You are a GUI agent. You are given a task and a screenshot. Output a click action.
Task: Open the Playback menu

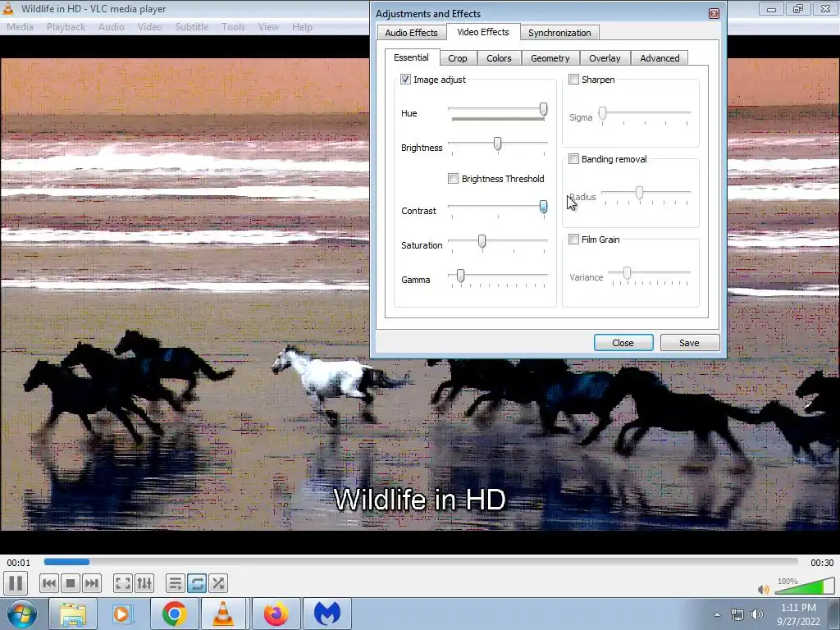(66, 27)
